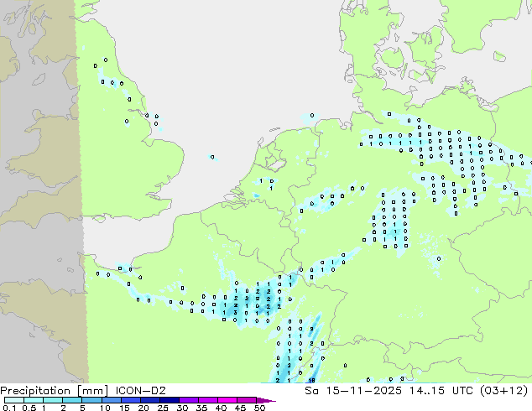Click the 0.5–1 mm legend color box
Screen dimensions: 532x411
tap(34, 400)
